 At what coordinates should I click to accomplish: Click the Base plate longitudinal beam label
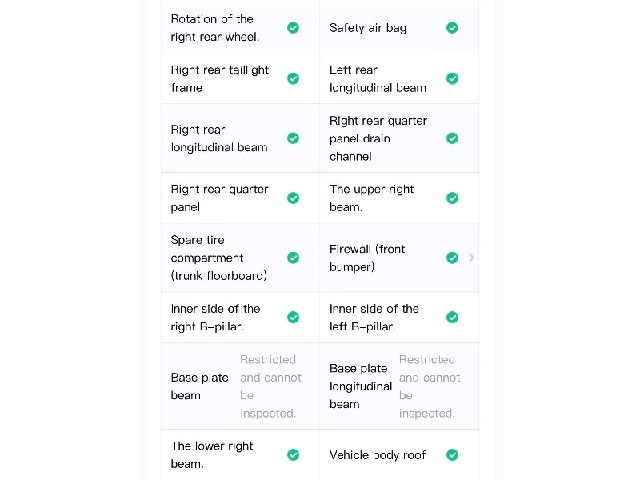coord(360,386)
